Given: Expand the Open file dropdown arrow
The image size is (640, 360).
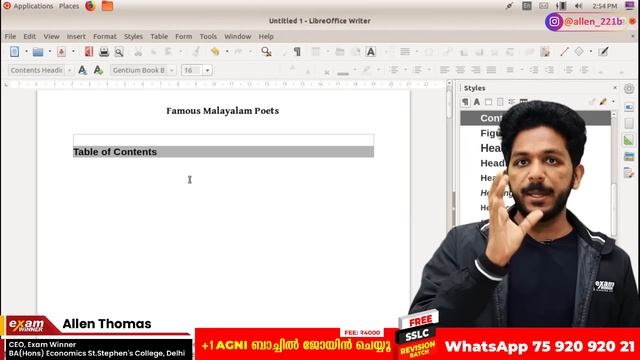Looking at the screenshot, I should 50,52.
